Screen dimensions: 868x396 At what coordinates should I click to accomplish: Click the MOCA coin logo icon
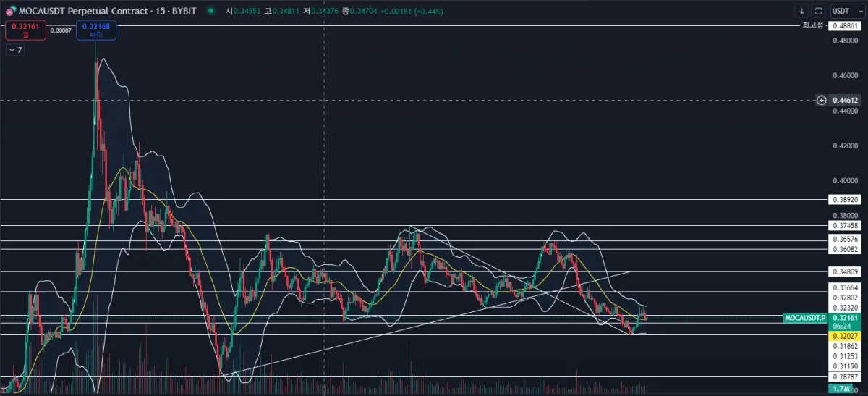tap(10, 12)
